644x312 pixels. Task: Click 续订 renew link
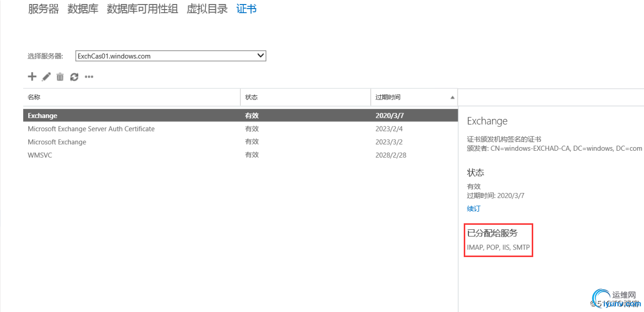click(474, 209)
